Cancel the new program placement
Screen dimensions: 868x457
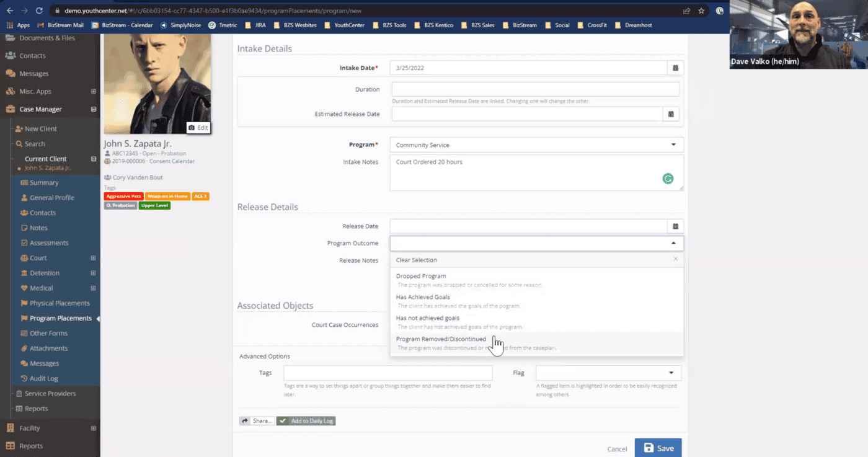617,449
